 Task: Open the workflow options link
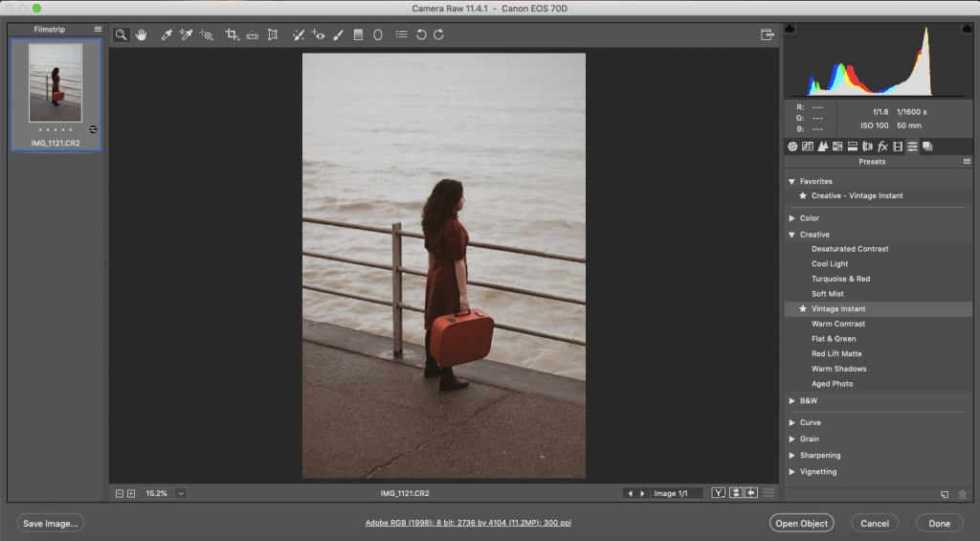(x=469, y=523)
